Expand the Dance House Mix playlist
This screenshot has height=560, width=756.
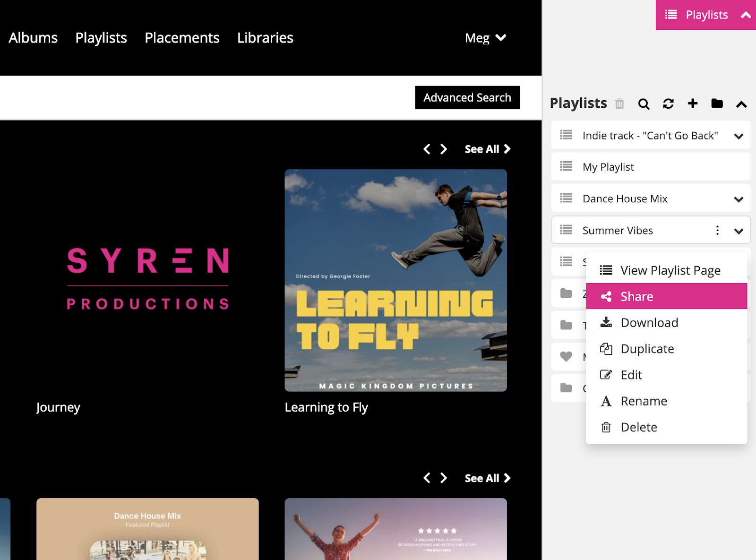(739, 199)
